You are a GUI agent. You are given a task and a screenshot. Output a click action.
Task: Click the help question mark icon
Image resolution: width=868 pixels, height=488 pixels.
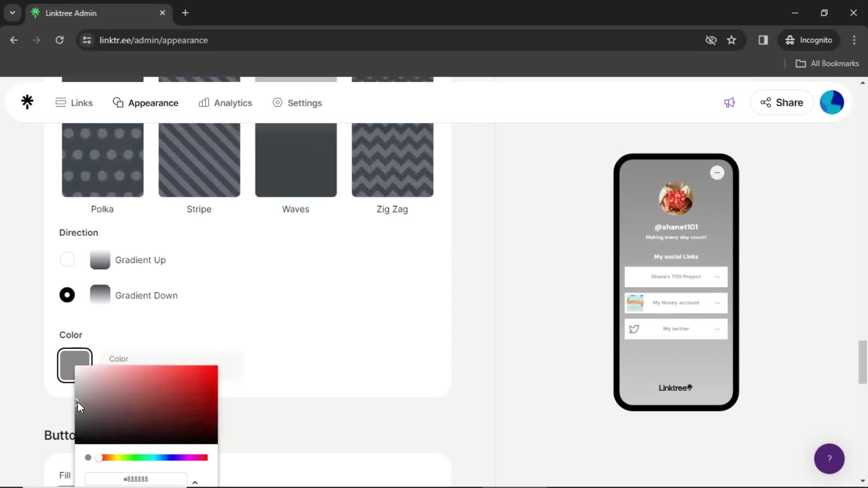coord(829,458)
